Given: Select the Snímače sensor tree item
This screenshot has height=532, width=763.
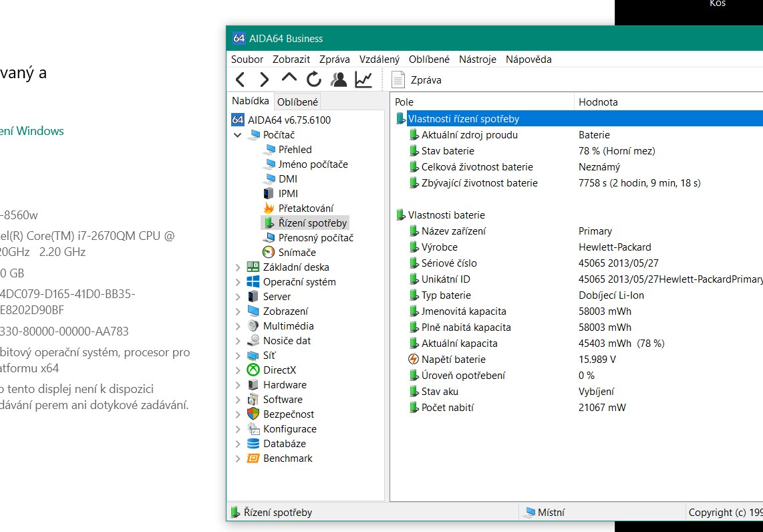Looking at the screenshot, I should click(x=297, y=253).
